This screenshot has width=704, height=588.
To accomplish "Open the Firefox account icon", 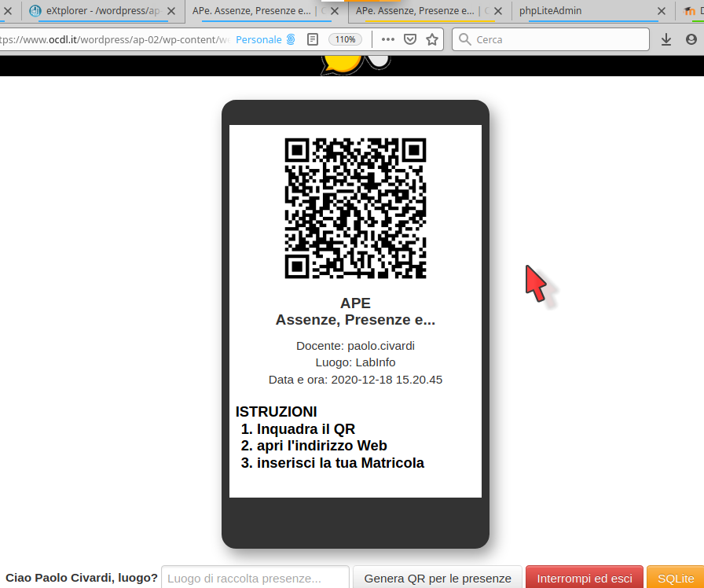I will point(691,39).
